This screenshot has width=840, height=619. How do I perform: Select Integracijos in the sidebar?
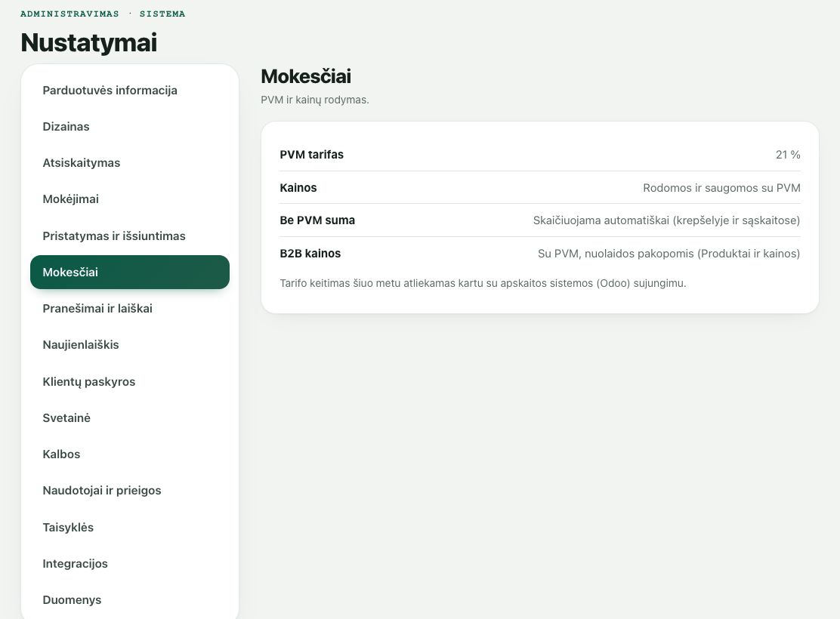(130, 564)
